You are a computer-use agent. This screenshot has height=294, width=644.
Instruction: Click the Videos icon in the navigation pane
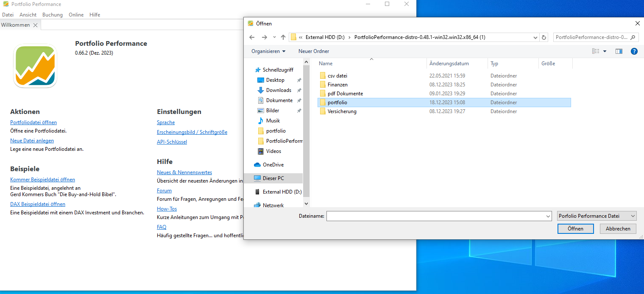(x=261, y=151)
